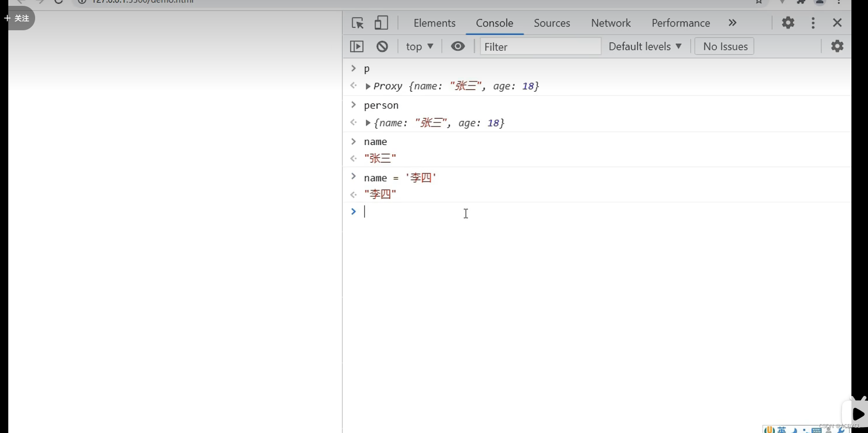Screen dimensions: 868x433
Task: Open console settings gear icon
Action: (x=837, y=46)
